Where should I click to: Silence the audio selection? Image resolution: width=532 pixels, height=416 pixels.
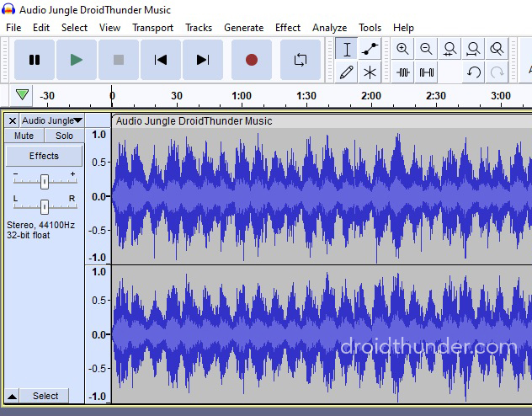[426, 72]
